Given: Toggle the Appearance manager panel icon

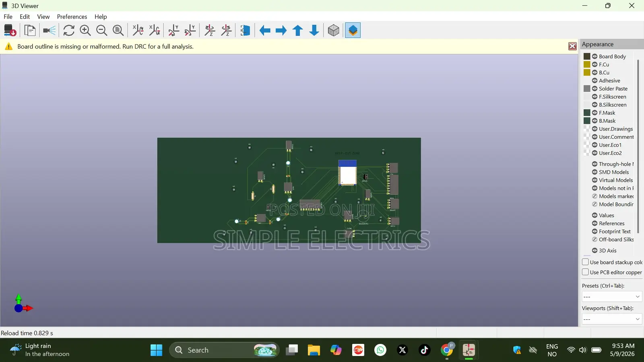Looking at the screenshot, I should 353,31.
